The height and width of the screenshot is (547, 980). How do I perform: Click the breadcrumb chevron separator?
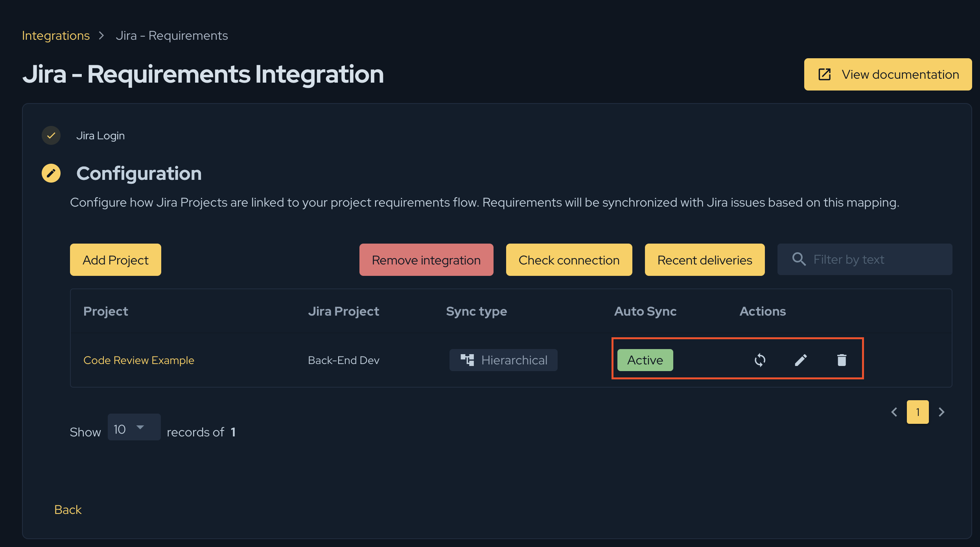pos(101,35)
